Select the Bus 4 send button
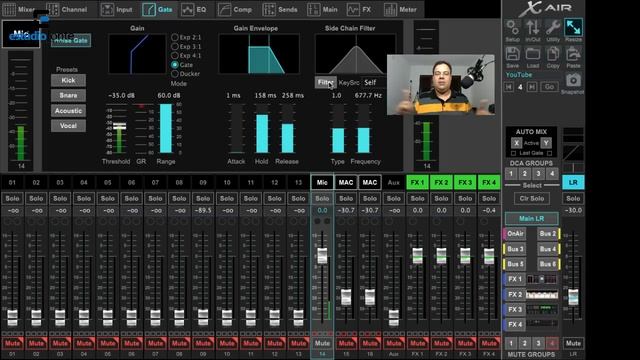 pos(548,249)
